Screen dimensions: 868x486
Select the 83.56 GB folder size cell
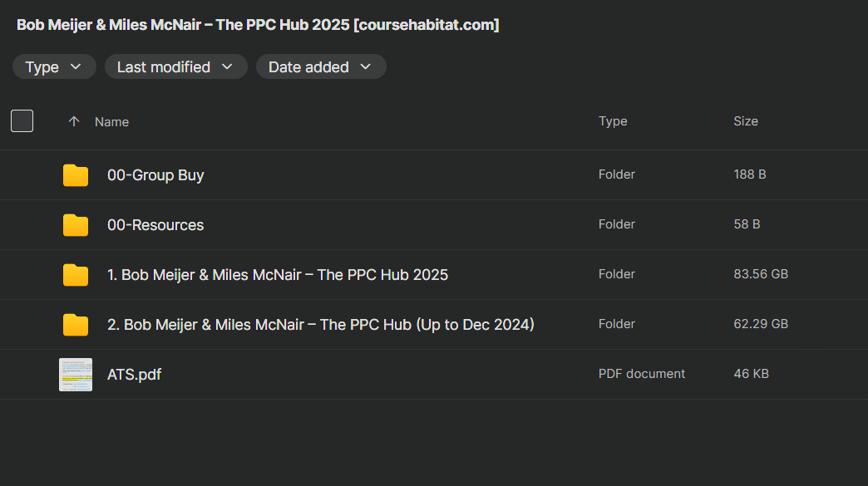pos(761,274)
